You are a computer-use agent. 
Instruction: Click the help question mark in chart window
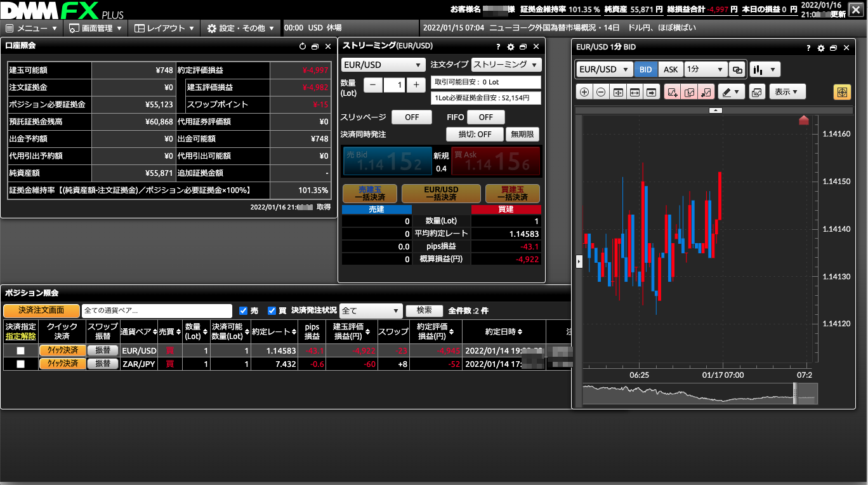coord(808,48)
